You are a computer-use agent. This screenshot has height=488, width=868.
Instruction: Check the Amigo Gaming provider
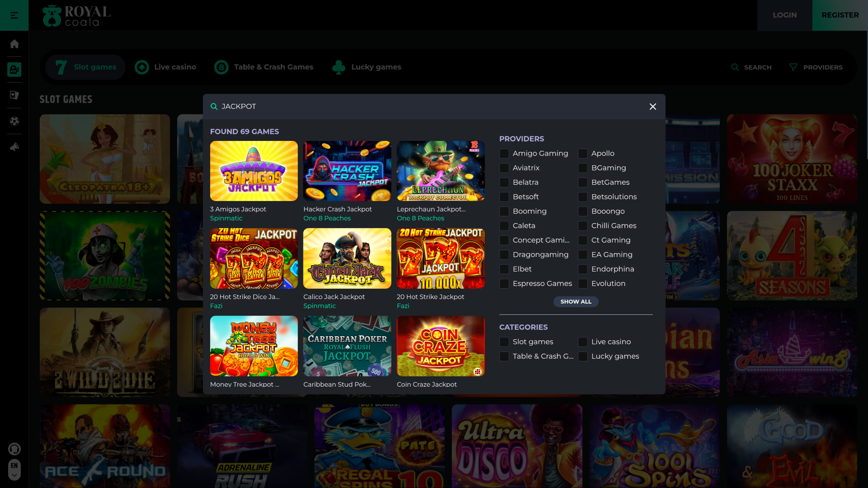pyautogui.click(x=504, y=154)
